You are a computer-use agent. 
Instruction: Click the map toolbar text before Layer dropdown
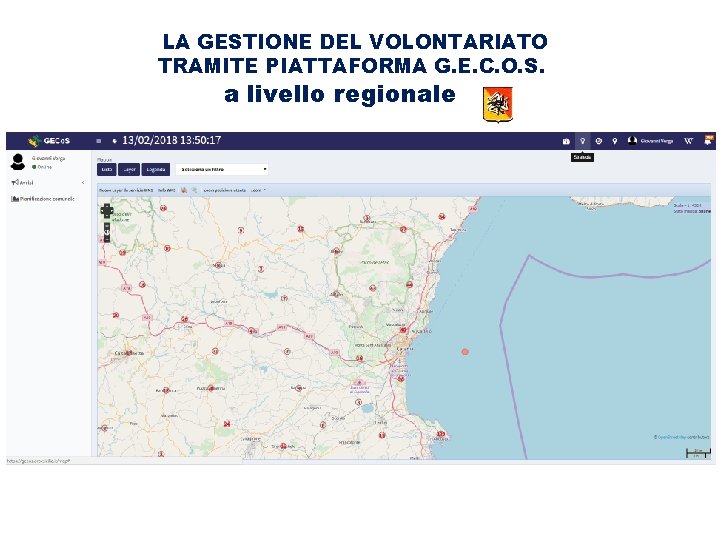point(225,190)
